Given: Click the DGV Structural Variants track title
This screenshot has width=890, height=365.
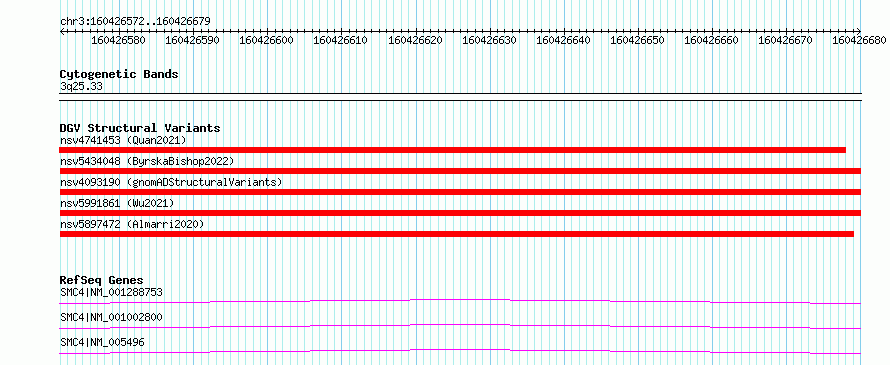Looking at the screenshot, I should (x=140, y=128).
